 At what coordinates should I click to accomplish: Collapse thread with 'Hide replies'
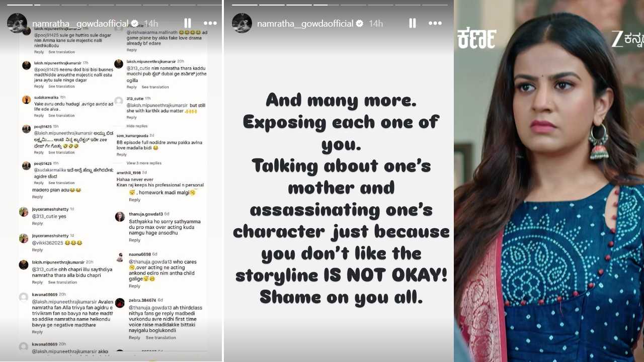[x=137, y=126]
